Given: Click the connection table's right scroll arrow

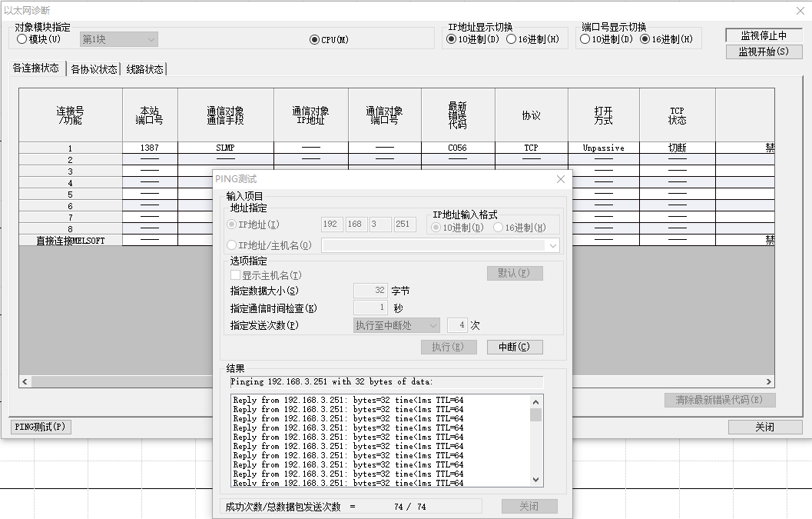Looking at the screenshot, I should tap(769, 381).
